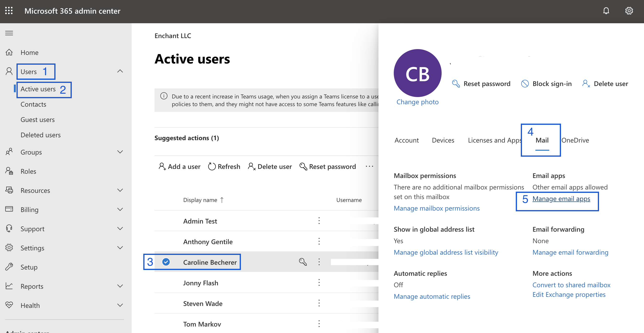Collapse the Users section chevron
This screenshot has height=333, width=644.
pos(120,71)
